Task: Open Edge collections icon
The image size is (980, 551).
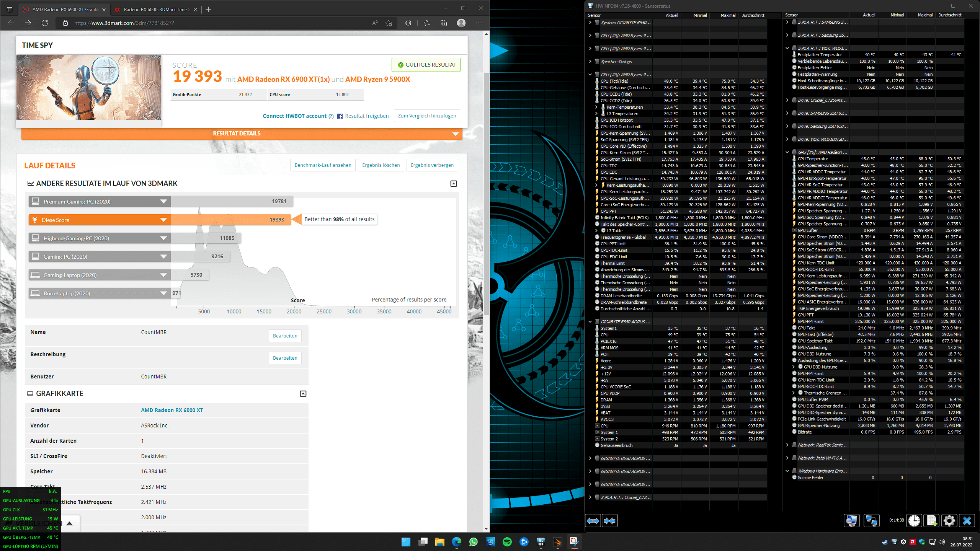Action: [x=444, y=23]
